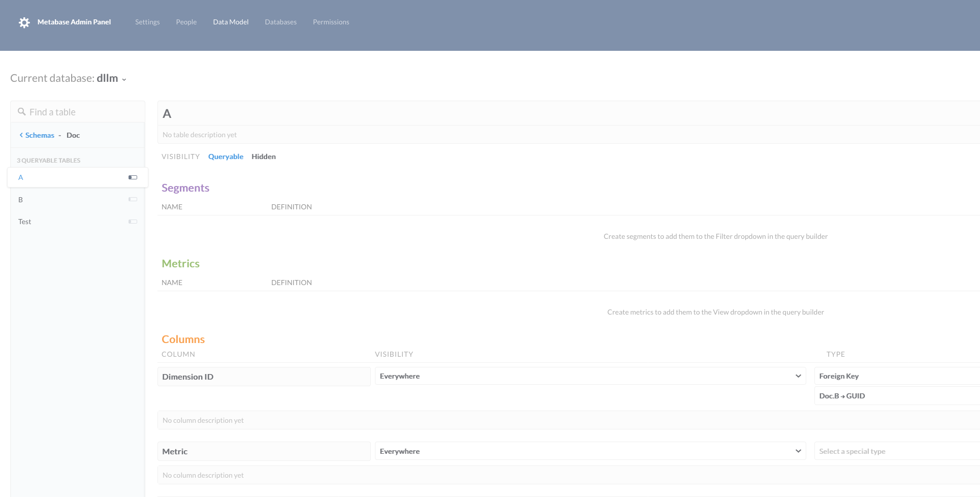Open the current database dllm dropdown
The width and height of the screenshot is (980, 497).
123,79
